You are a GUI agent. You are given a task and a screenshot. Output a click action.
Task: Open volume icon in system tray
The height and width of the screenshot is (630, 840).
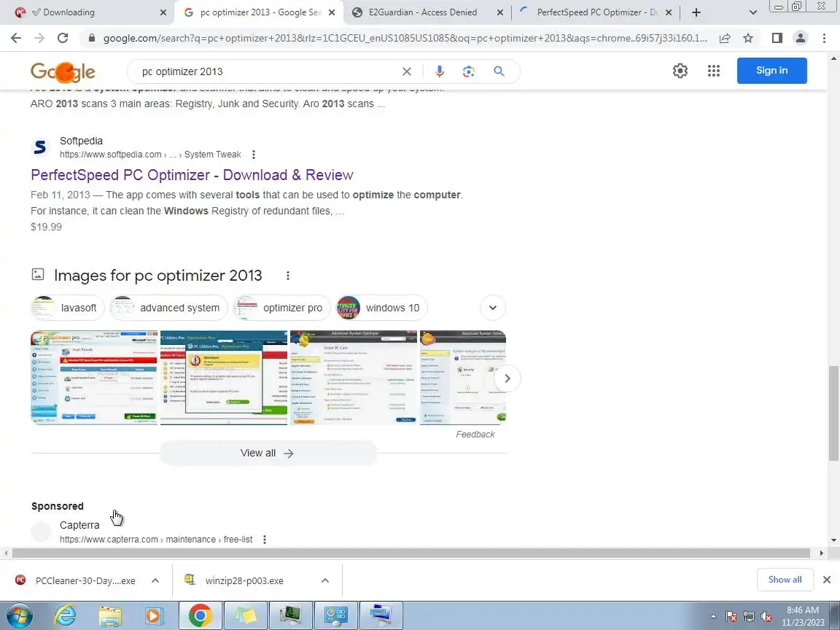point(766,617)
